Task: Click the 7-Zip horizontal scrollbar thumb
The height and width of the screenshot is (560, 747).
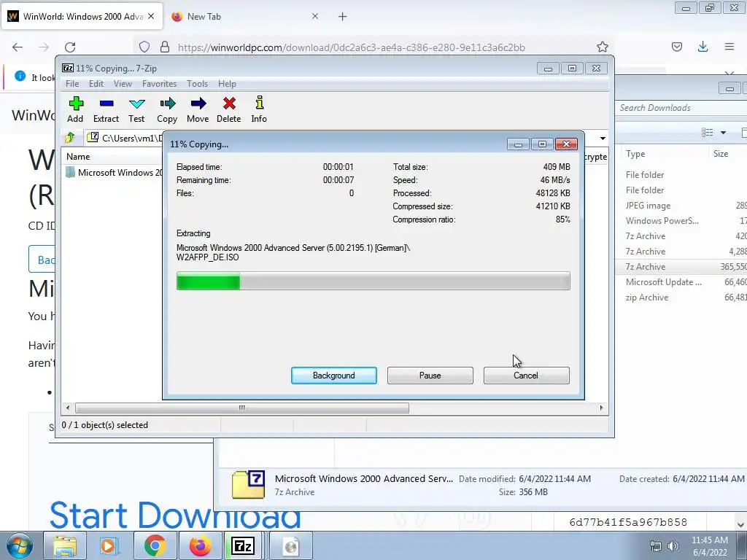Action: [x=242, y=408]
